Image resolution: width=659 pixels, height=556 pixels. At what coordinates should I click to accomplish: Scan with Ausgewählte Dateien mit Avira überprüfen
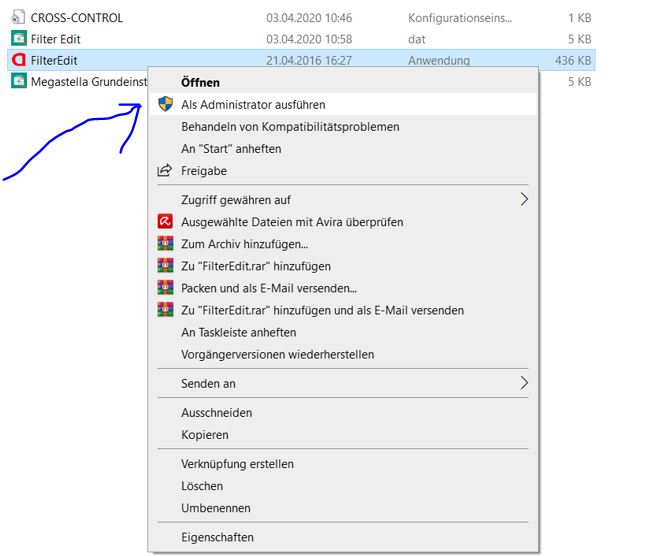(x=343, y=221)
